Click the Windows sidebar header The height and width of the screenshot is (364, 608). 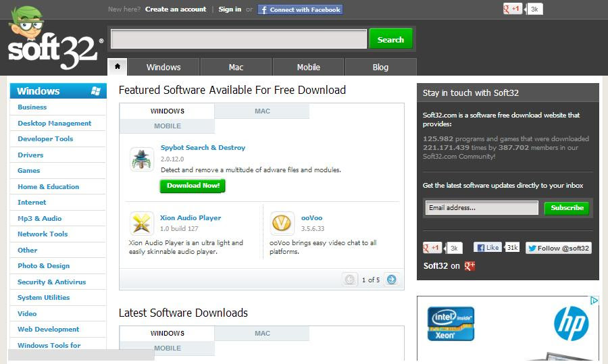coord(58,91)
